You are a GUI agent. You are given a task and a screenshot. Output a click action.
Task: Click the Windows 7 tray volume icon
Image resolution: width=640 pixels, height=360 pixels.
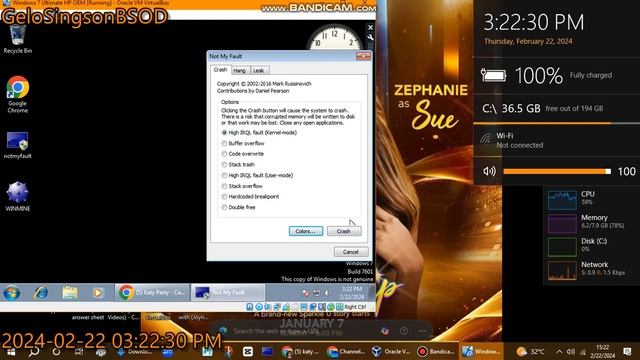(327, 293)
